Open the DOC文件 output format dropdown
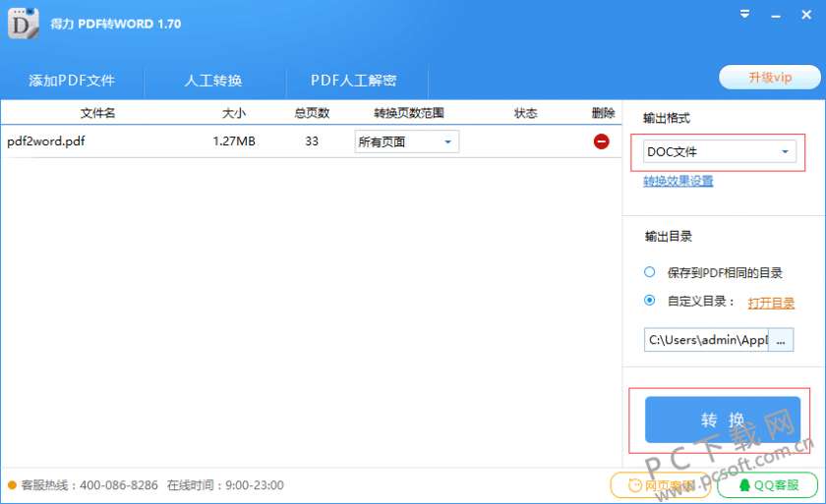 [x=720, y=152]
